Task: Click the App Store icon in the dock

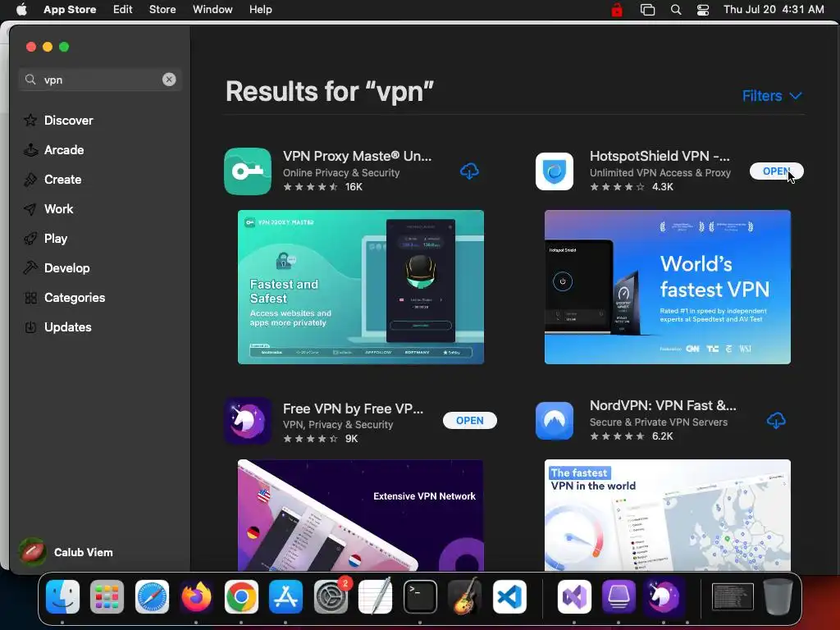Action: (x=286, y=597)
